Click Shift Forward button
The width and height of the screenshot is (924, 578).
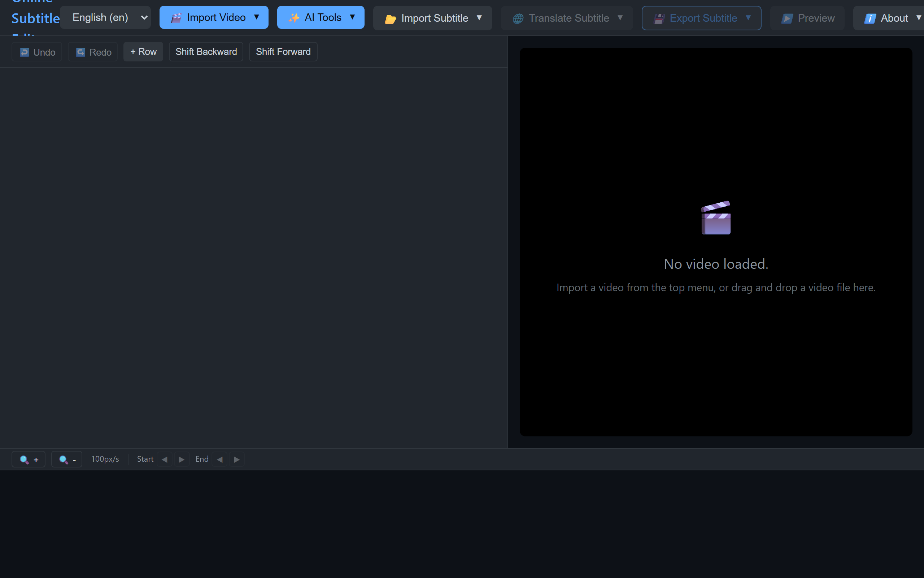pyautogui.click(x=283, y=52)
